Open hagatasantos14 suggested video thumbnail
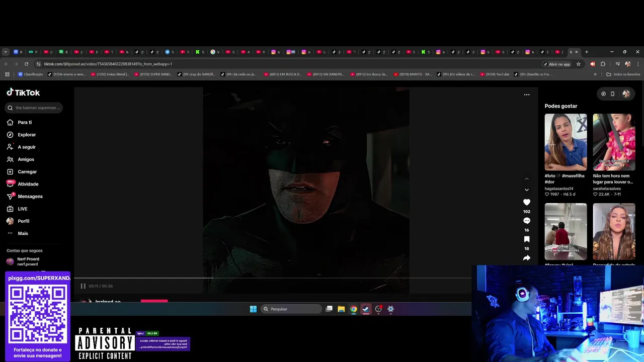 566,142
